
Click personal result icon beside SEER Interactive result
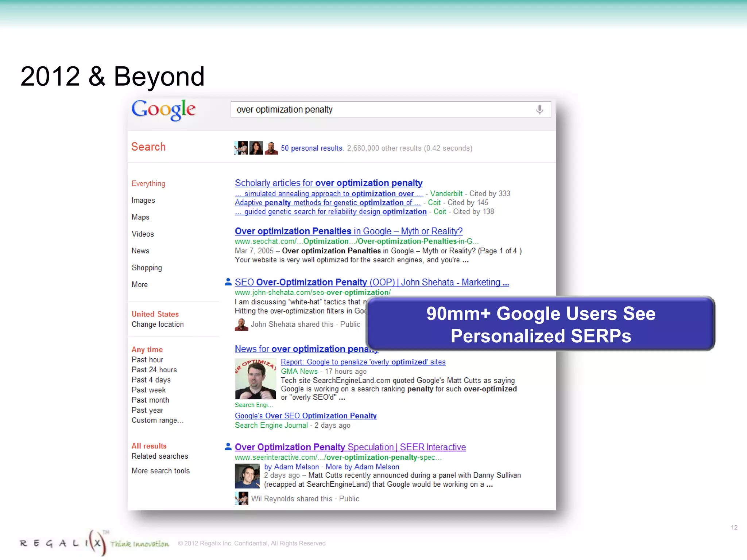coord(228,446)
